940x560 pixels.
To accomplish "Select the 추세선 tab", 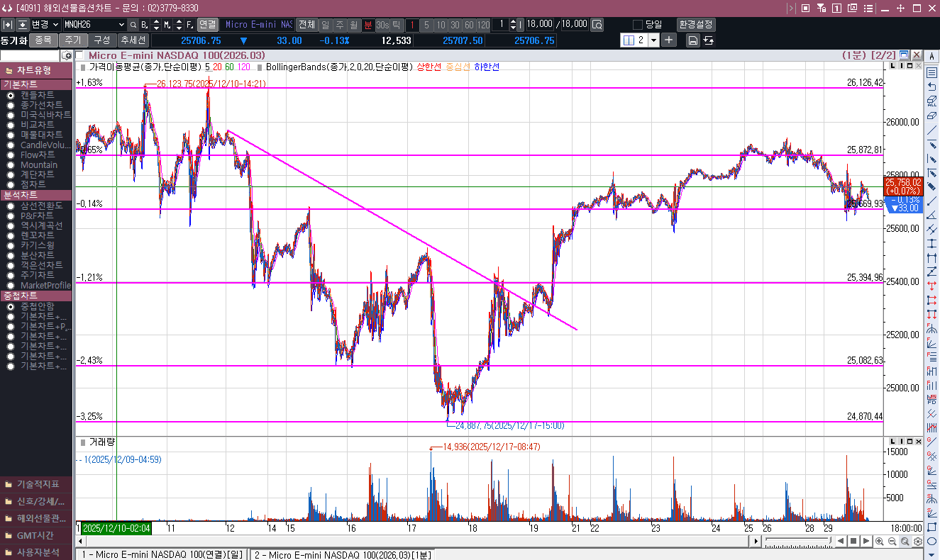I will click(133, 40).
